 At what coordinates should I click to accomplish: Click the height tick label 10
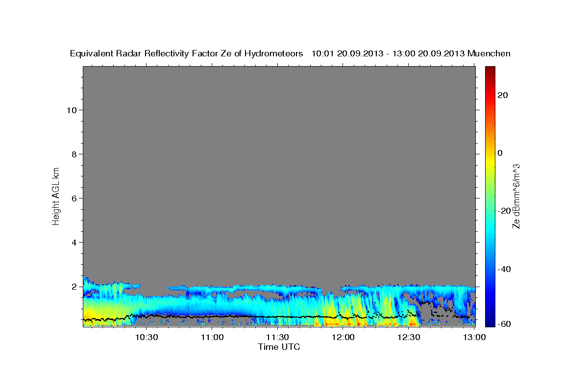pos(71,110)
